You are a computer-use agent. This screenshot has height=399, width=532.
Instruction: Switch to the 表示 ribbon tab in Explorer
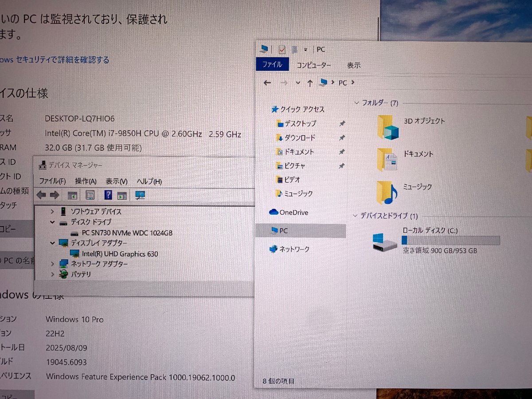click(354, 65)
